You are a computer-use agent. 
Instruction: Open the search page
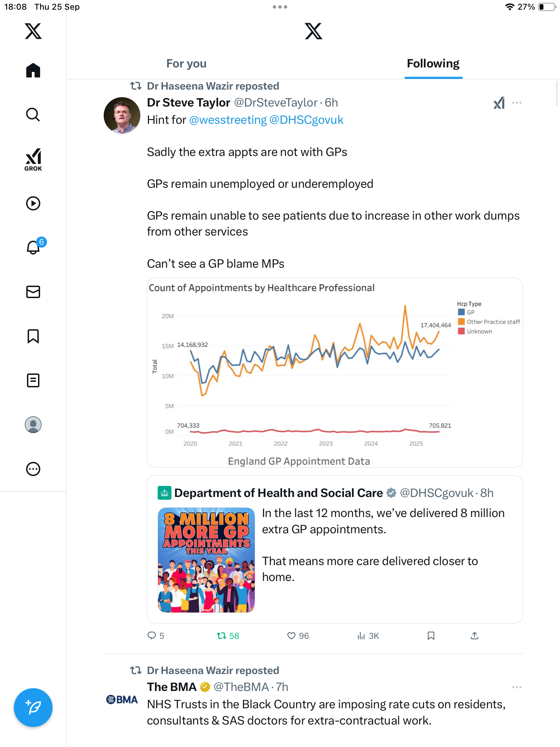pyautogui.click(x=33, y=115)
